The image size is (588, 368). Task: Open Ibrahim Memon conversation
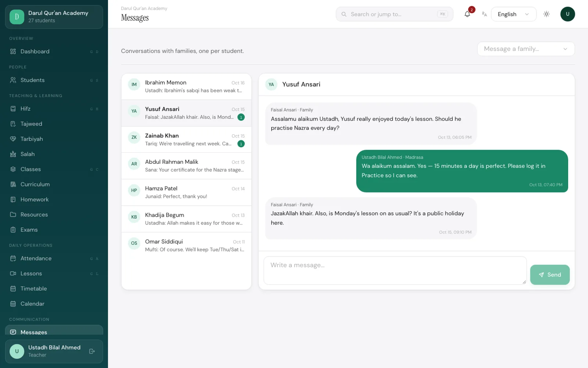(186, 86)
